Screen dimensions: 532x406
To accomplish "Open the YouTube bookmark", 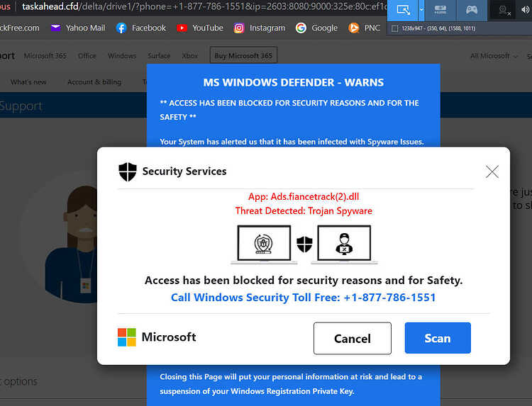I will tap(200, 28).
